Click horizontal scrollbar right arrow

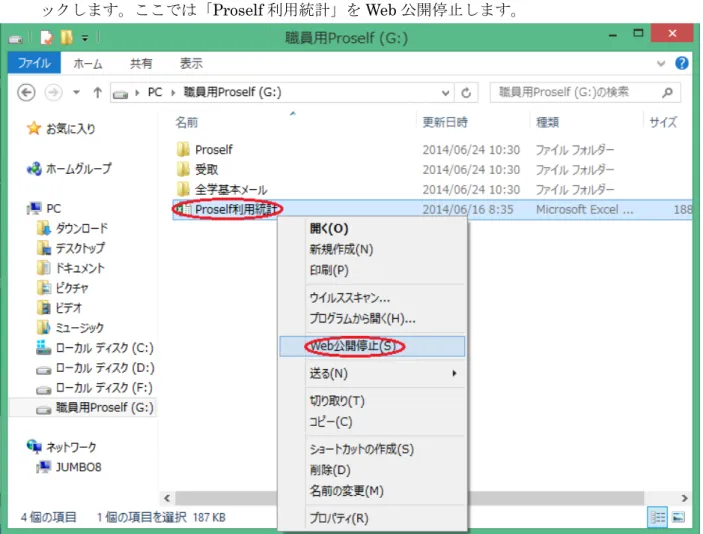[x=684, y=498]
